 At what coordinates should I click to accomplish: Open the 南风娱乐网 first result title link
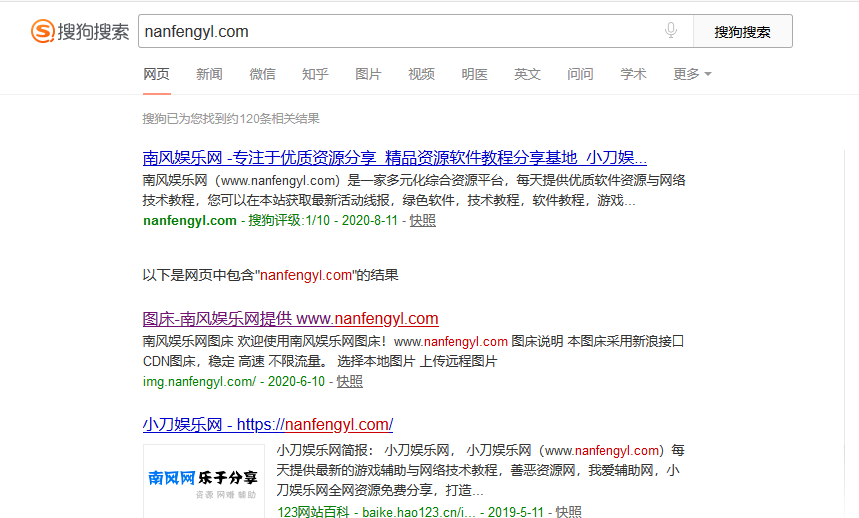coord(394,157)
